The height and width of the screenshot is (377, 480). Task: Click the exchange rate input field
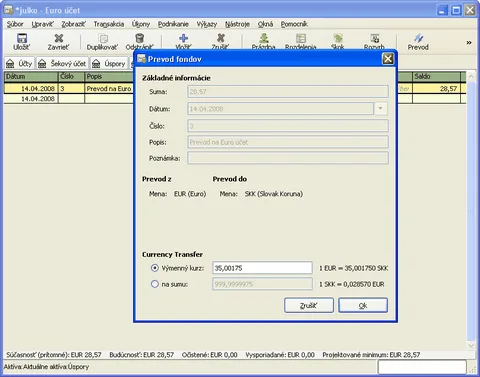(262, 268)
